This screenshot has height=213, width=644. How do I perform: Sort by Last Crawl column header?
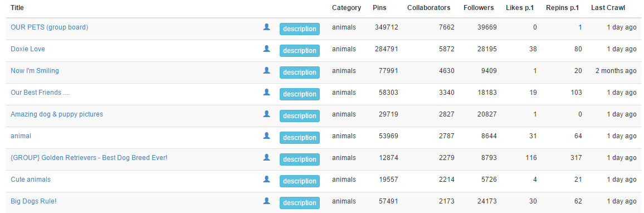pyautogui.click(x=608, y=7)
